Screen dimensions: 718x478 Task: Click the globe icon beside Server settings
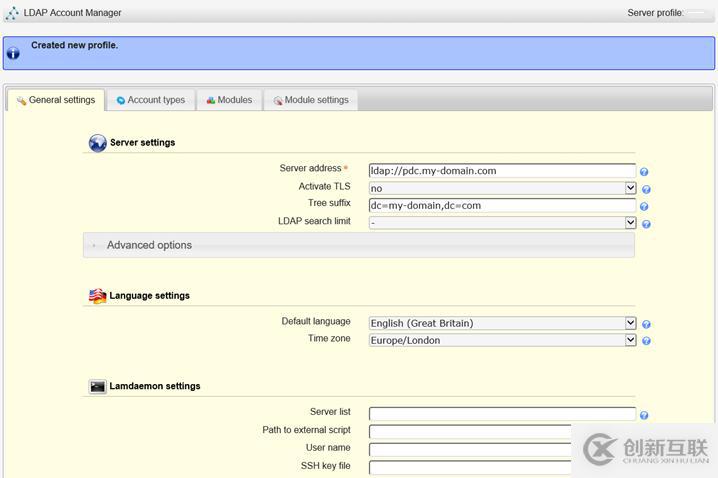pos(98,143)
